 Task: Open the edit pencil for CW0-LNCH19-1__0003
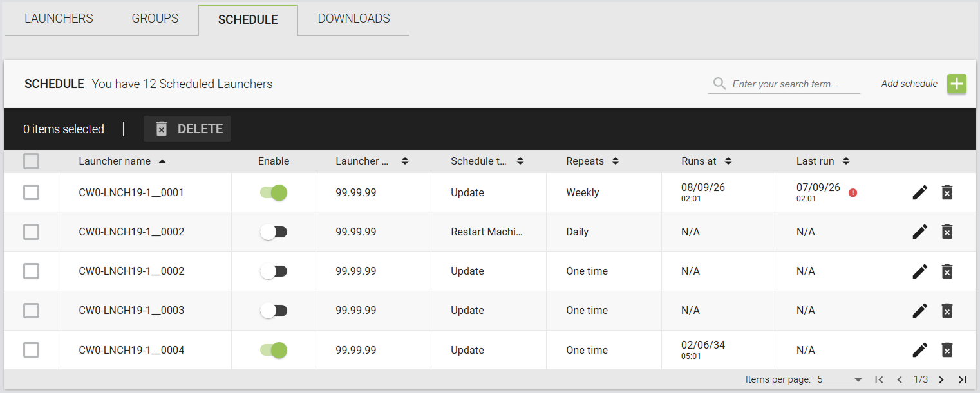coord(920,311)
